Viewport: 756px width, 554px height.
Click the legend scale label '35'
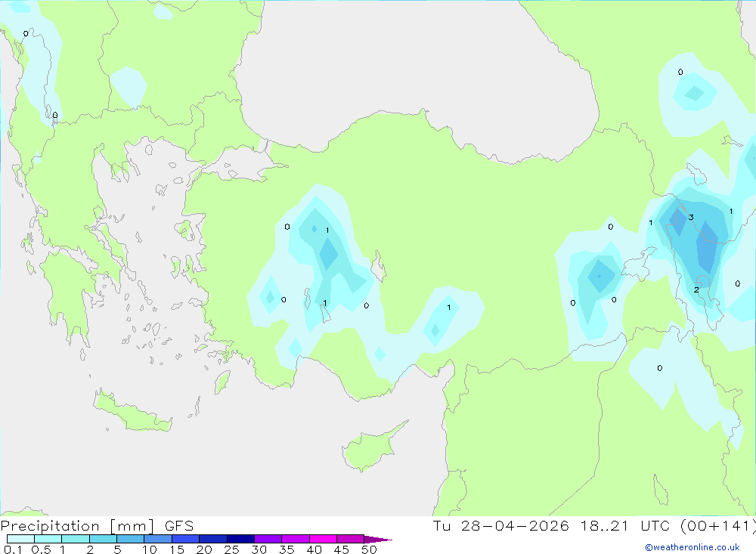point(287,549)
